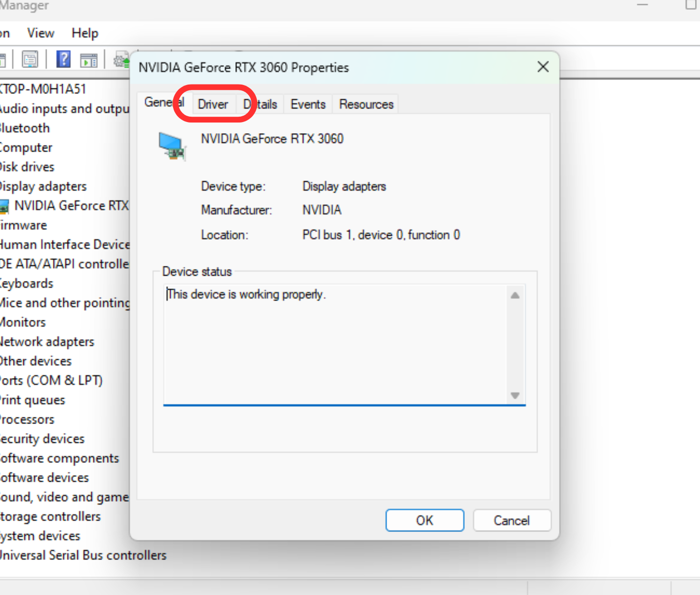Image resolution: width=700 pixels, height=595 pixels.
Task: Click the graphics card icon in the Properties dialog
Action: tap(172, 146)
